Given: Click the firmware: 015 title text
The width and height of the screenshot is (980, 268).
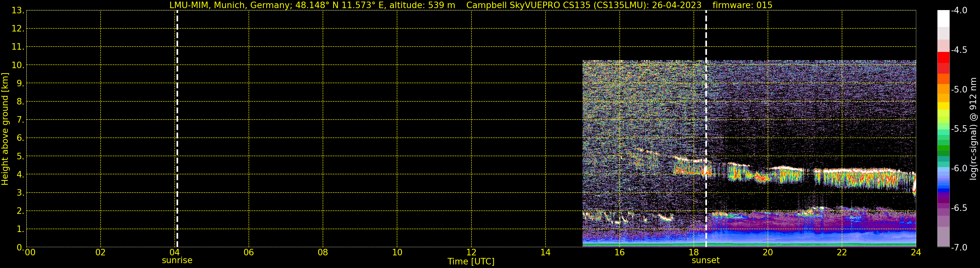Looking at the screenshot, I should [x=742, y=5].
